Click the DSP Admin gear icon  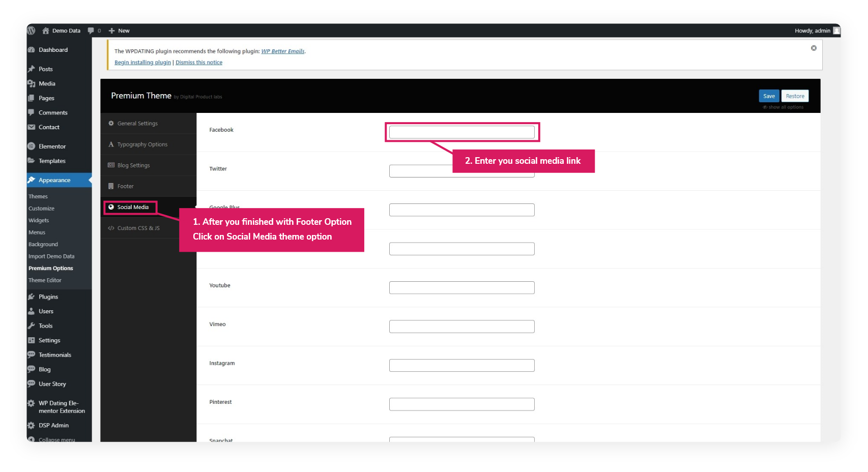[31, 426]
